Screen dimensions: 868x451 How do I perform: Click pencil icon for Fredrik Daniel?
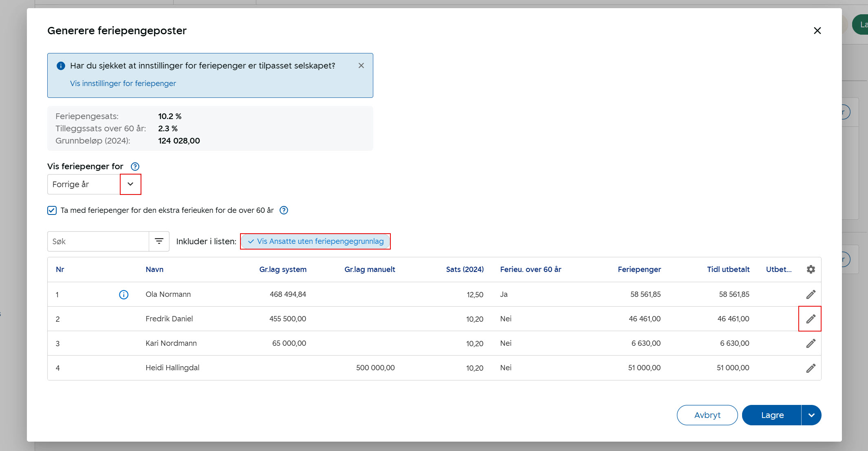[811, 319]
